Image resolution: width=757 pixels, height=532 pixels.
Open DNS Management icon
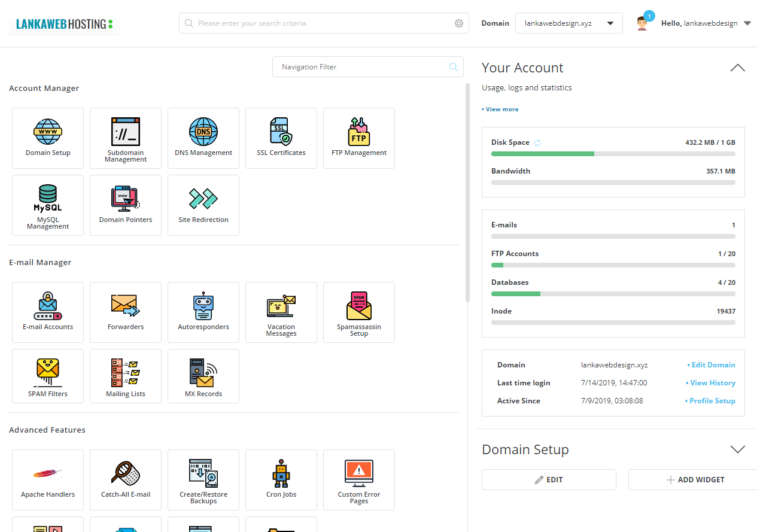pos(203,138)
